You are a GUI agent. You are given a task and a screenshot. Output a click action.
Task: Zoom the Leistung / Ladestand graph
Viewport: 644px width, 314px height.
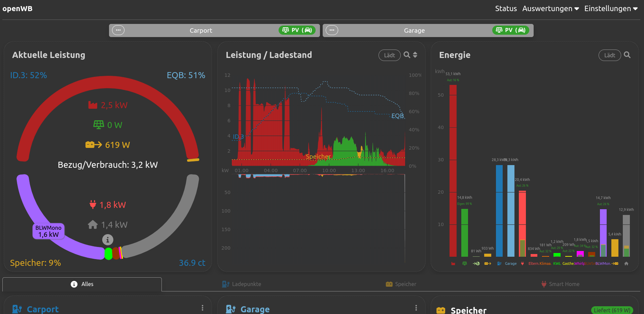407,55
